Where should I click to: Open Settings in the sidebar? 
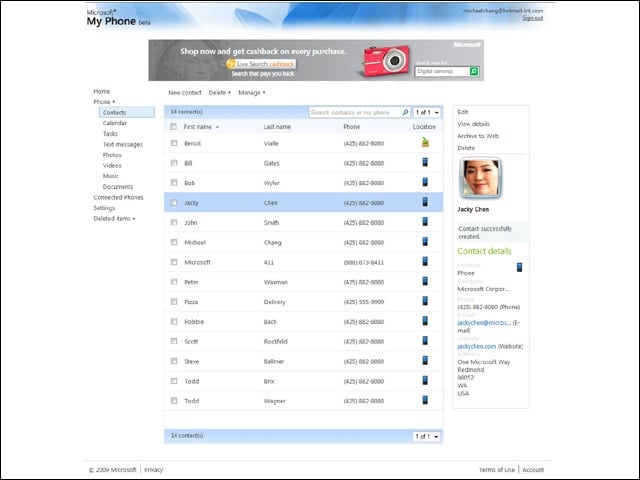(x=104, y=208)
